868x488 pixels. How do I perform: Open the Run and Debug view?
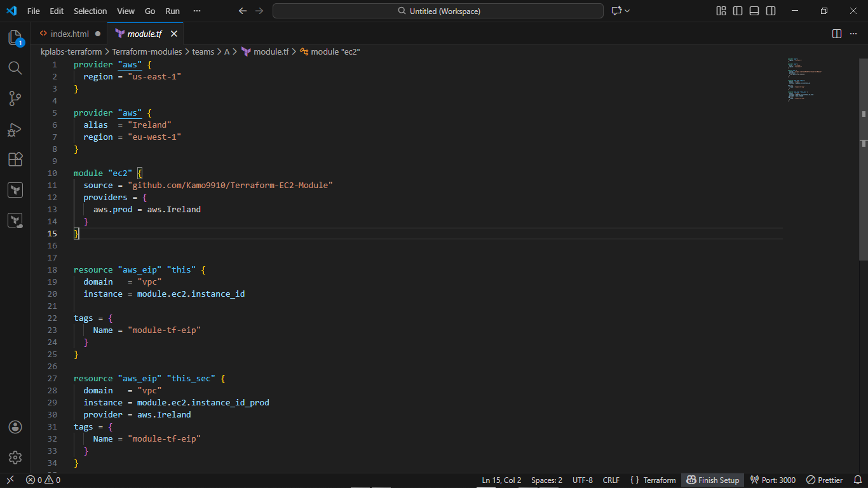(15, 130)
